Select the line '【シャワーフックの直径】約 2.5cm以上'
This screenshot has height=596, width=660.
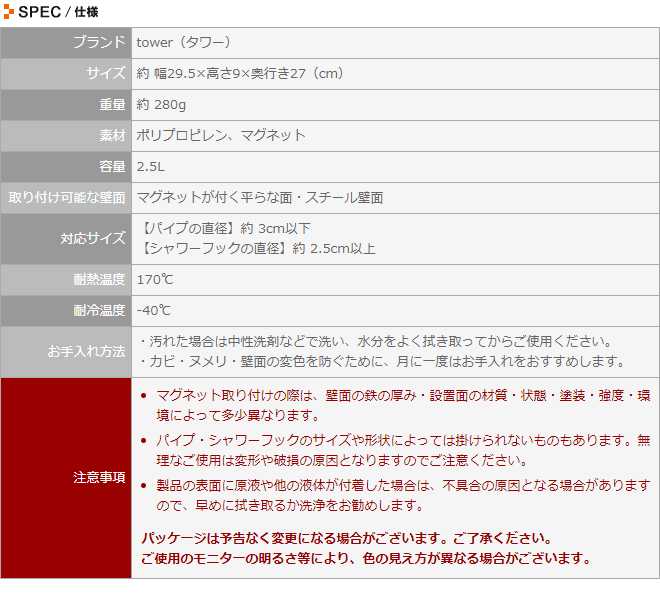256,249
